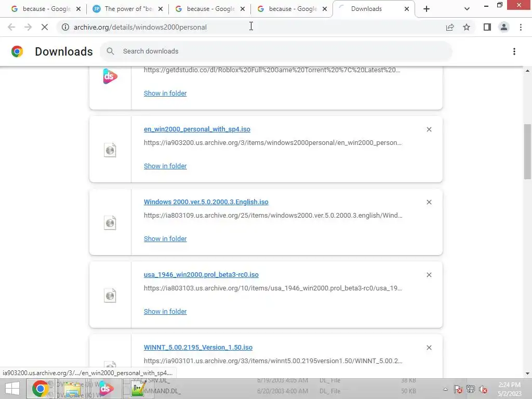Screen dimensions: 532x399
Task: Show in folder for getdstudio download
Action: [x=165, y=94]
